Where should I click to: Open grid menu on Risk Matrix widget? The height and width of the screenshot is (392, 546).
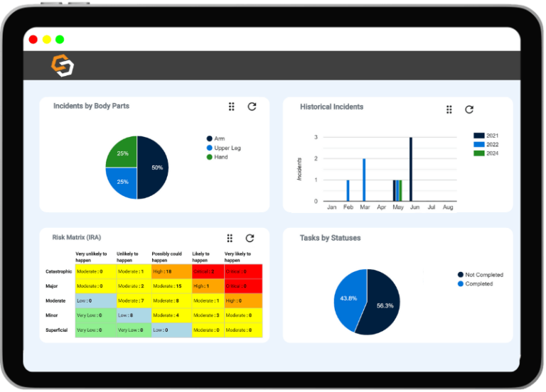230,239
